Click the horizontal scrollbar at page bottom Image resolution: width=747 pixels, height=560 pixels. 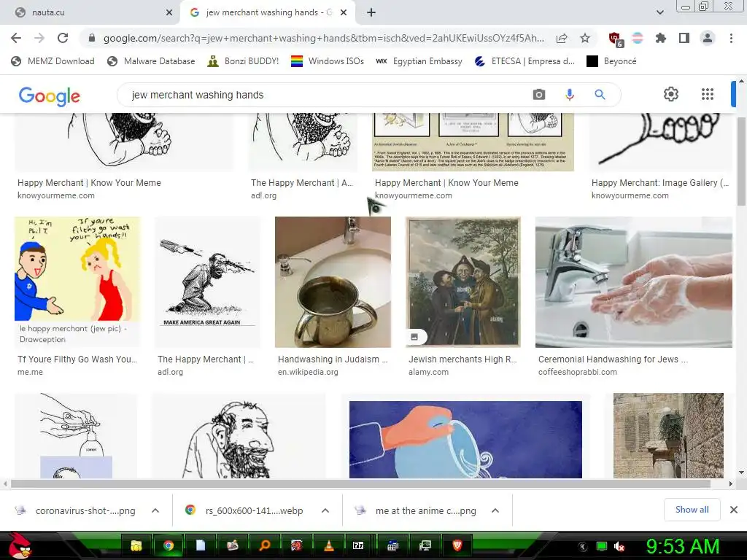360,484
